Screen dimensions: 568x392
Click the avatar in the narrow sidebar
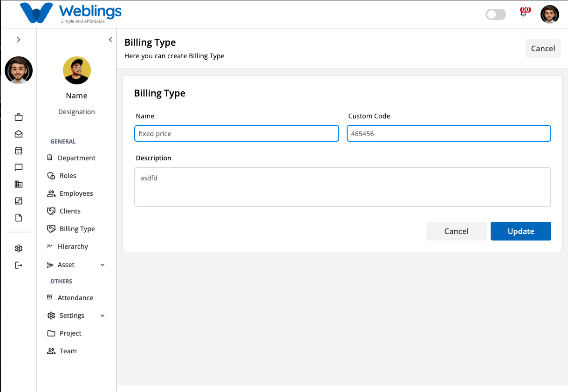(19, 70)
